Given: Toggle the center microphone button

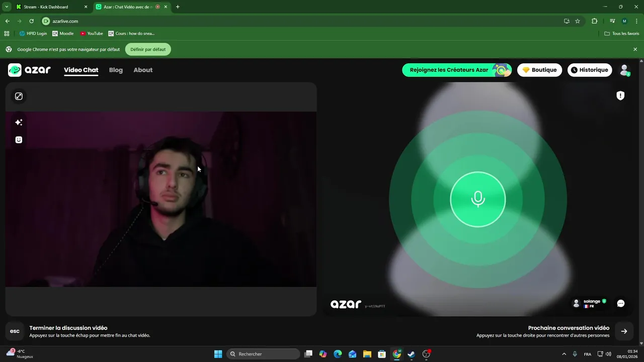Looking at the screenshot, I should click(477, 199).
